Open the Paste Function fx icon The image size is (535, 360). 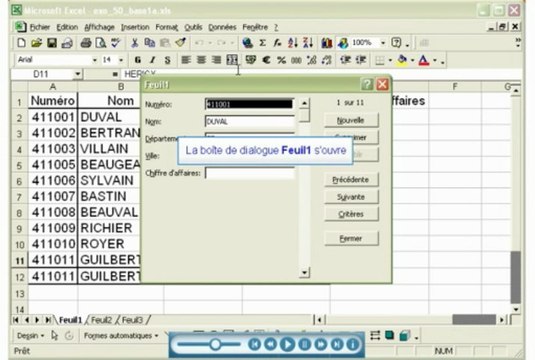click(277, 43)
